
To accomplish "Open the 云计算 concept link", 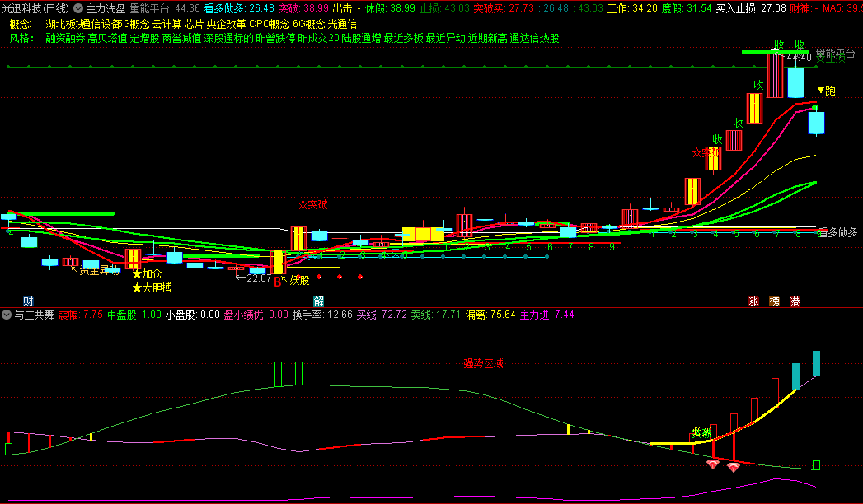I will coord(167,24).
